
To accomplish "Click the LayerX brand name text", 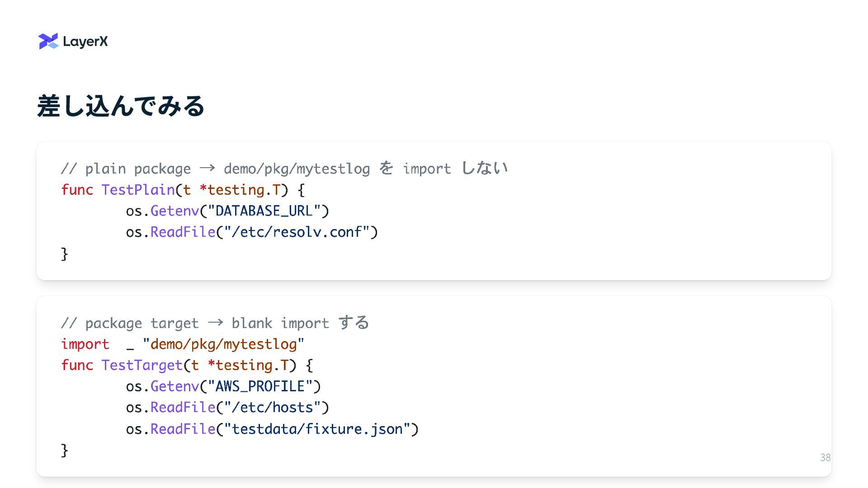I will point(85,42).
